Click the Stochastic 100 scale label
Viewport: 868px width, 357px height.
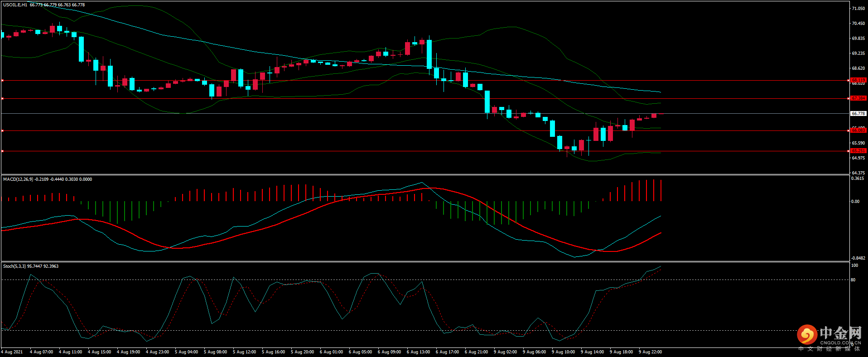click(854, 265)
